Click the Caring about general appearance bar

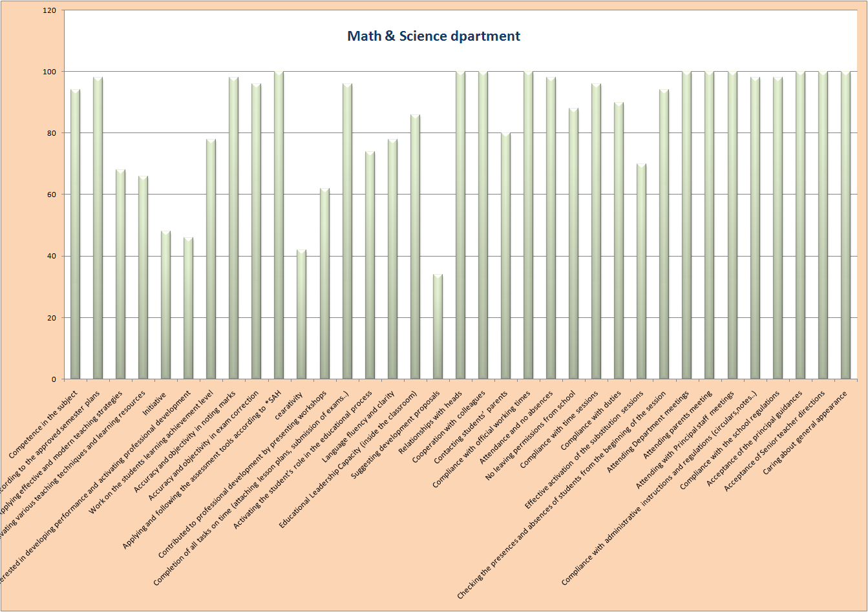845,226
